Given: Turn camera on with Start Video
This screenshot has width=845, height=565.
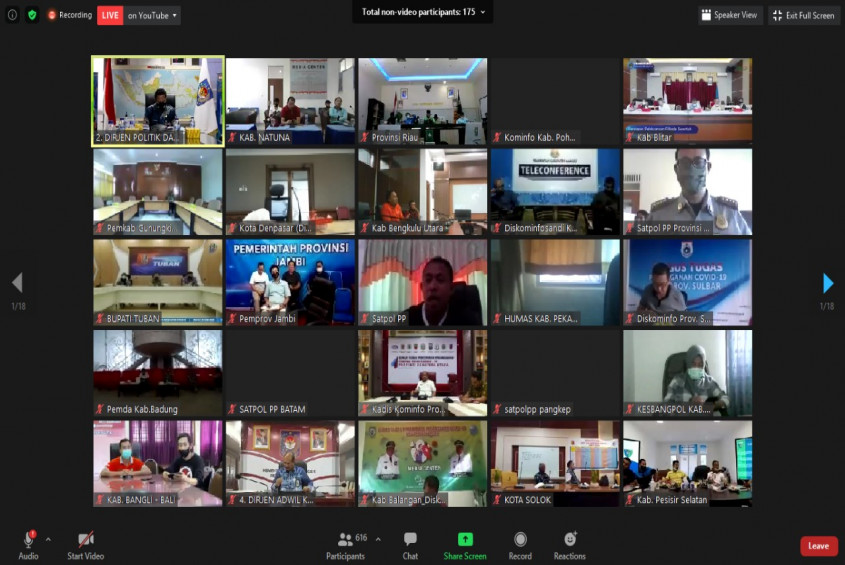Looking at the screenshot, I should [x=86, y=546].
